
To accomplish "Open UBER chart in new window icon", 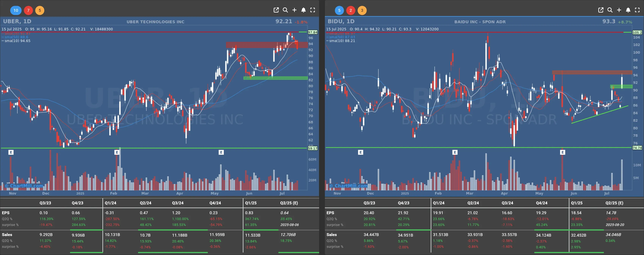I will click(x=276, y=10).
